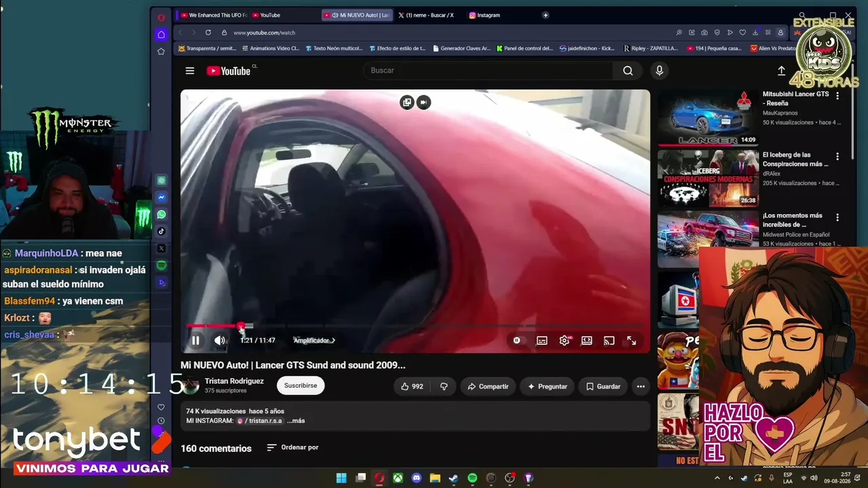Dislike the video
The height and width of the screenshot is (488, 868).
tap(443, 386)
